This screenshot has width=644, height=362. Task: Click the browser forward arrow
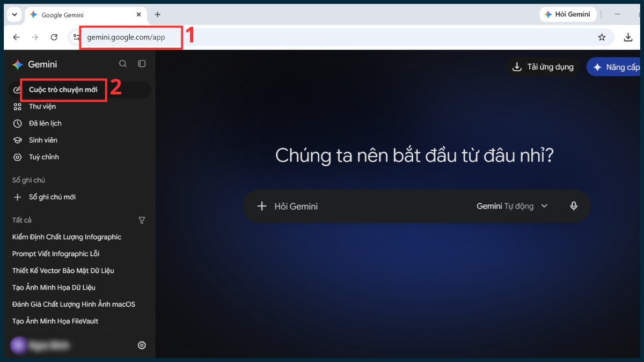pyautogui.click(x=35, y=37)
